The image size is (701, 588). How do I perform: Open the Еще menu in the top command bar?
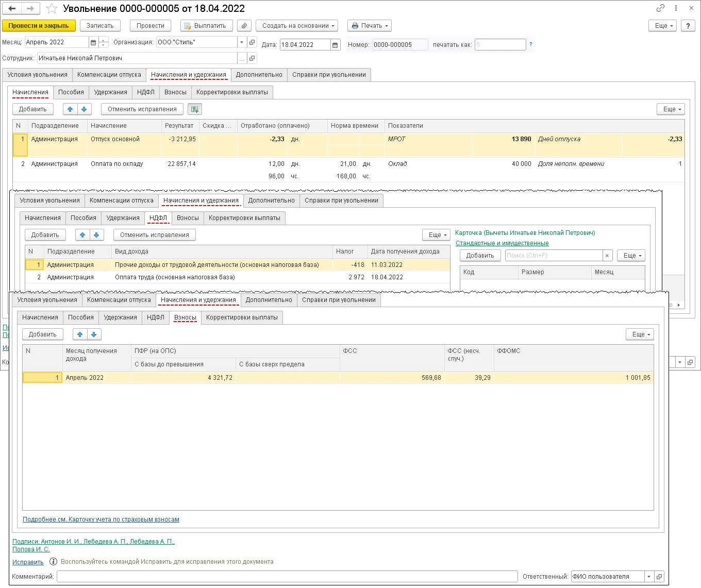pos(663,26)
